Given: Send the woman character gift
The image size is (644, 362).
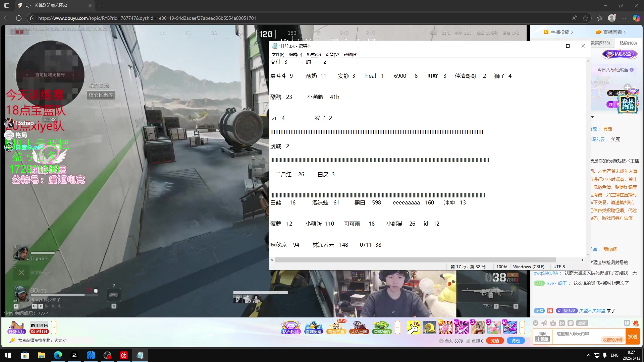Looking at the screenshot, I should coord(478,327).
